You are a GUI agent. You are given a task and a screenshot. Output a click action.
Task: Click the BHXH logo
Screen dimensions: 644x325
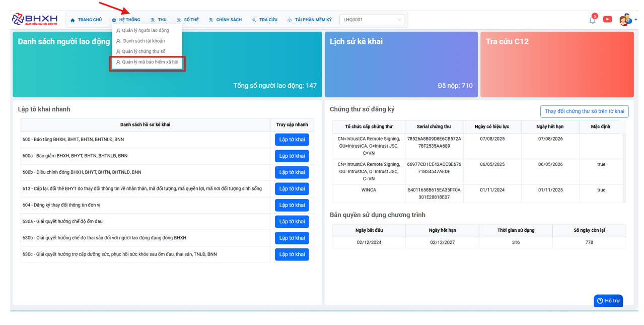(x=34, y=19)
